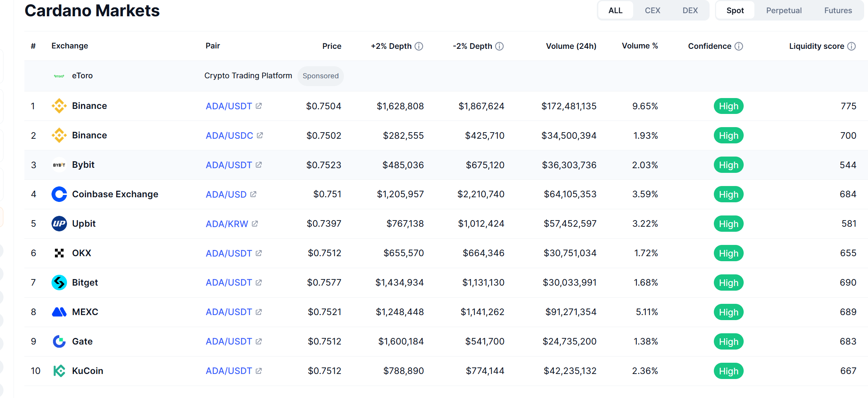Click external link icon beside OKX ADA/USDT
Screen dimensions: 868x398
(259, 253)
